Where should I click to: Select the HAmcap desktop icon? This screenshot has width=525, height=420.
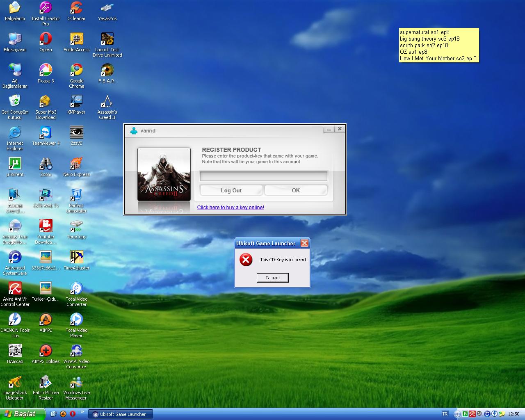(15, 354)
